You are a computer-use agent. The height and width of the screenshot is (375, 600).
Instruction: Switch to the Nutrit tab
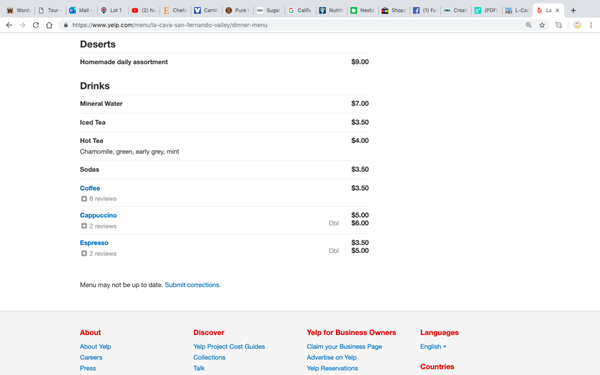(x=331, y=10)
